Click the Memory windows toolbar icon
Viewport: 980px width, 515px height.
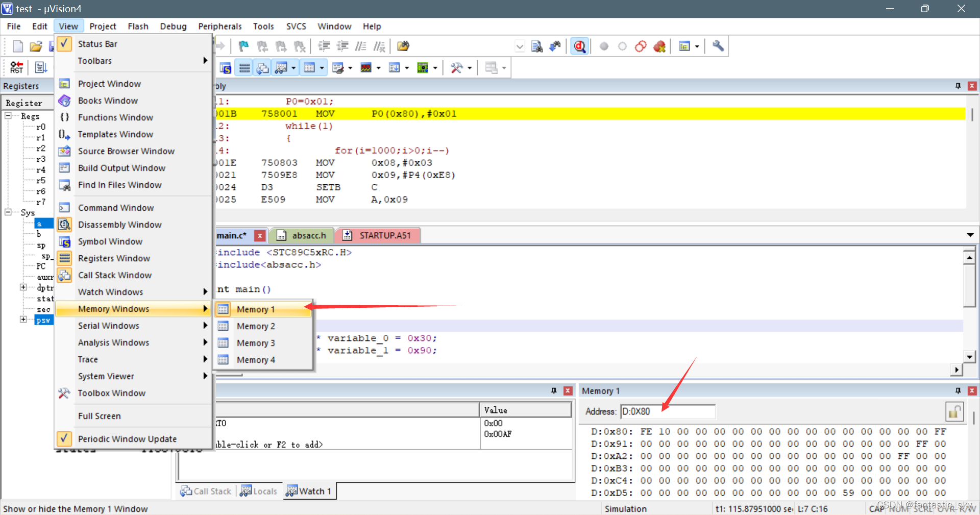coord(309,68)
